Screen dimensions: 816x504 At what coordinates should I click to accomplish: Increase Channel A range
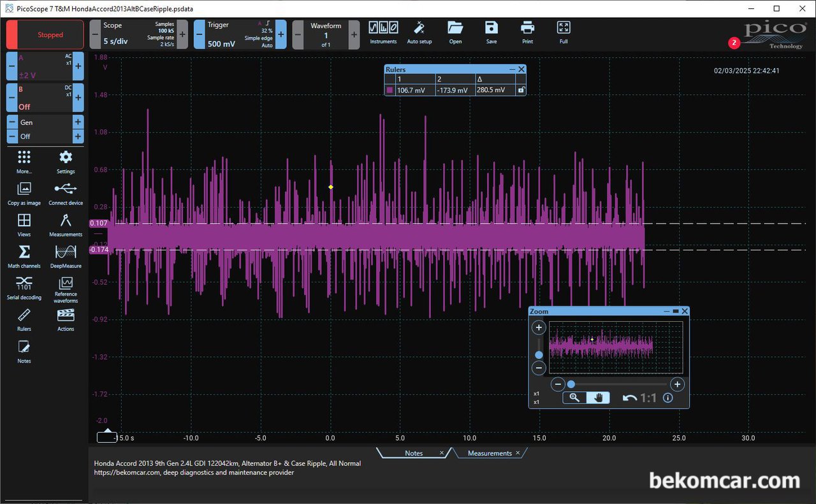(x=78, y=66)
